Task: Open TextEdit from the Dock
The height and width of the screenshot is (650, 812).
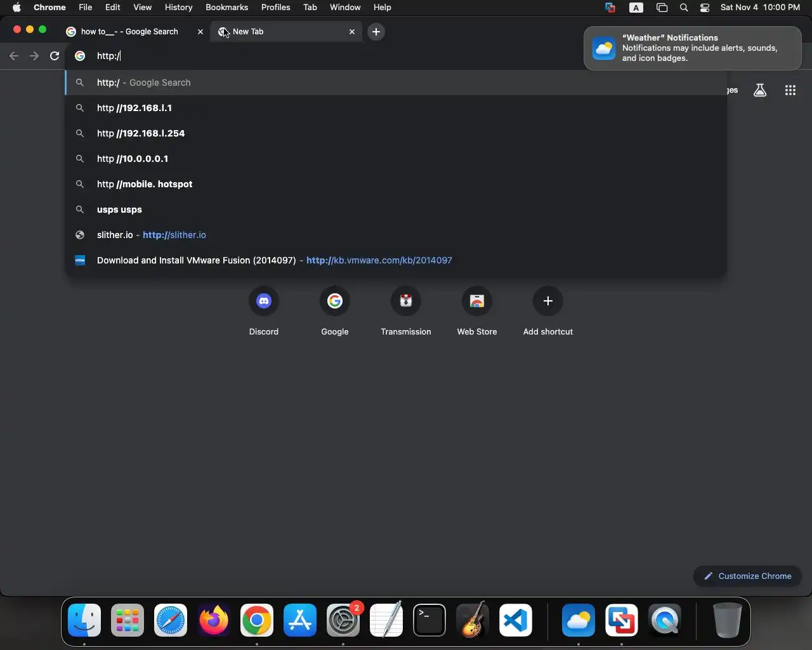Action: (386, 620)
